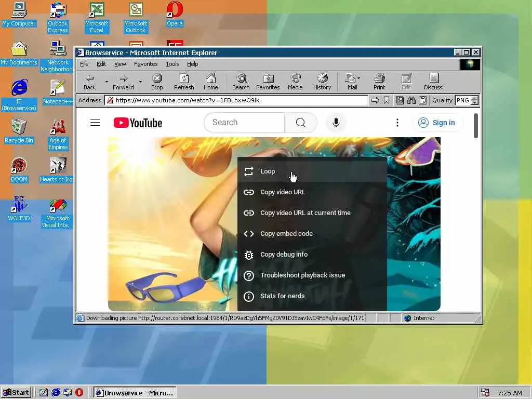The image size is (532, 399).
Task: Select the Recycle Bin desktop icon
Action: coord(19,131)
